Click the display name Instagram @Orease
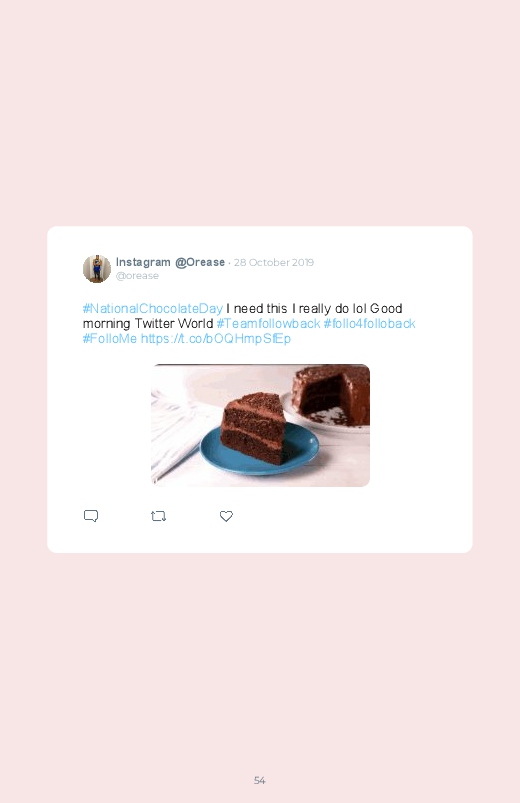 point(170,262)
